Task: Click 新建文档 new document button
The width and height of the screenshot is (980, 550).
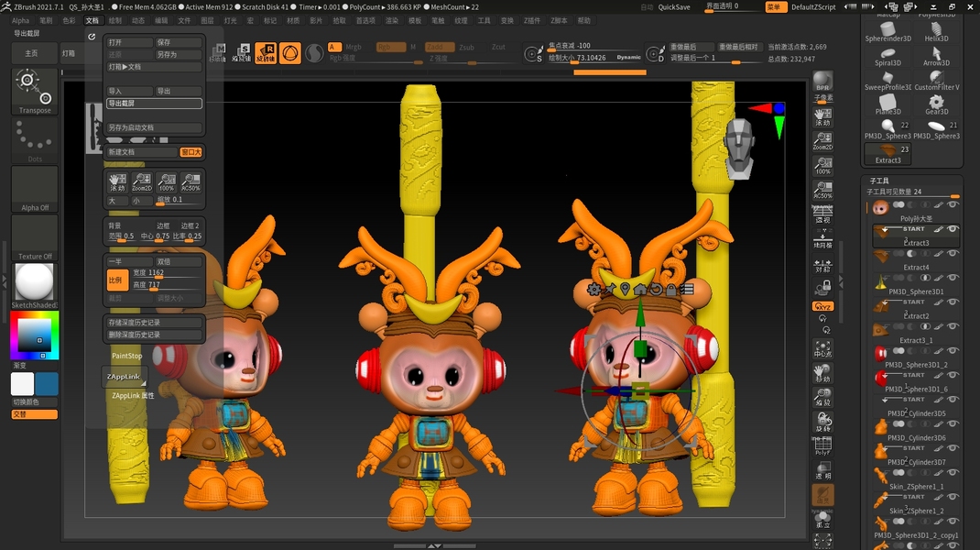Action: pyautogui.click(x=142, y=152)
